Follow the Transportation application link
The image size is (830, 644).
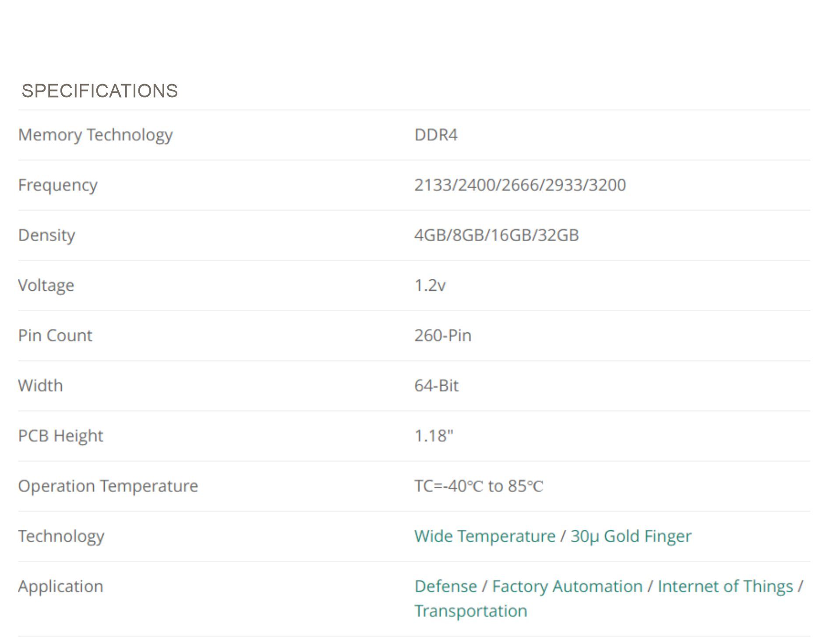pyautogui.click(x=471, y=611)
